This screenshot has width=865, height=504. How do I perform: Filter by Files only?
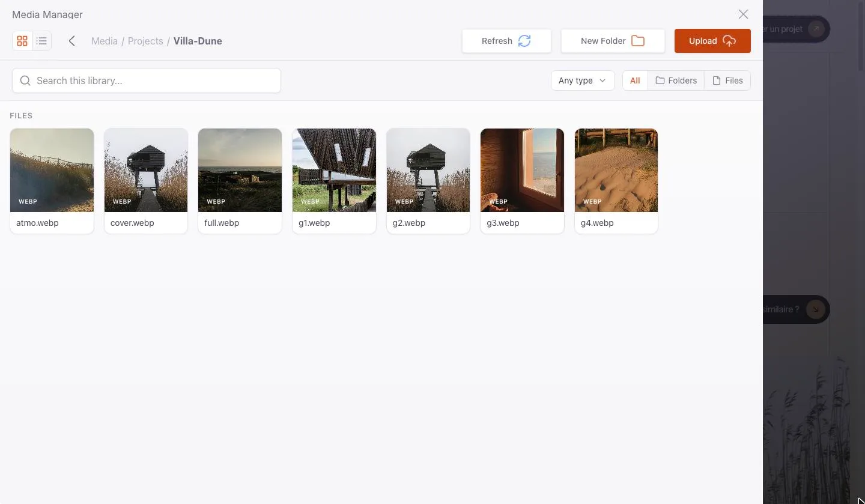727,80
